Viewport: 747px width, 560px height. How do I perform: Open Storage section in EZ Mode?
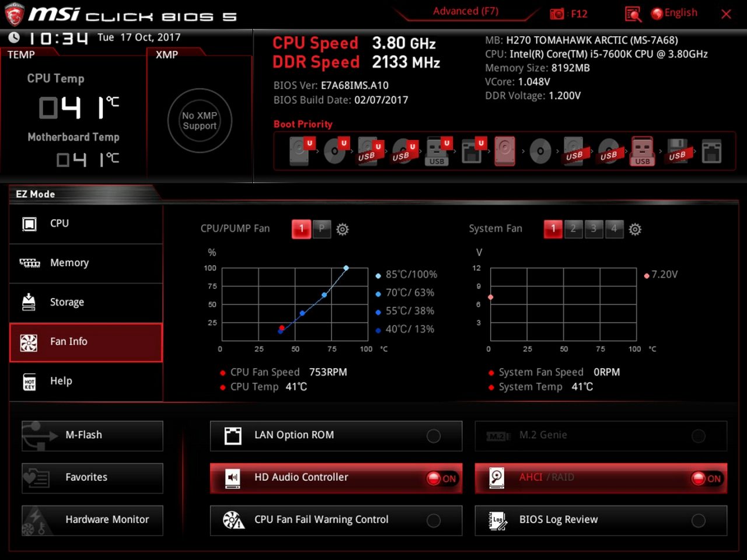86,303
